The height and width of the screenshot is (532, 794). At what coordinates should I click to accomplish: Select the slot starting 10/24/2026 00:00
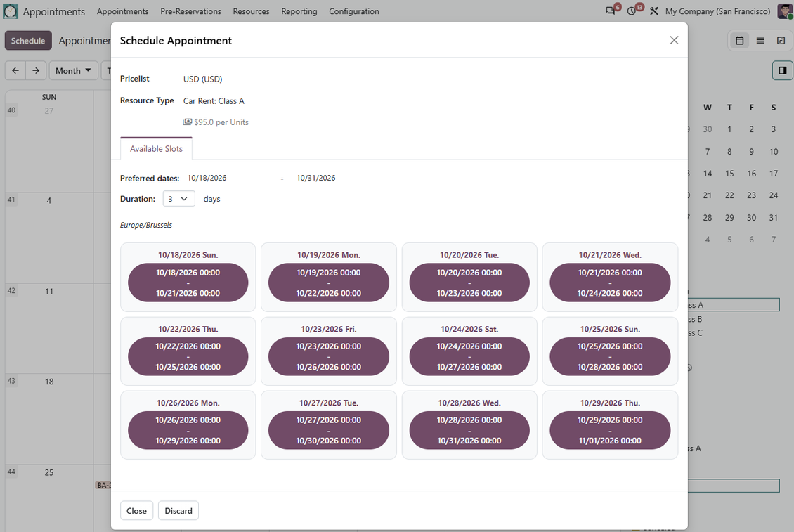469,357
